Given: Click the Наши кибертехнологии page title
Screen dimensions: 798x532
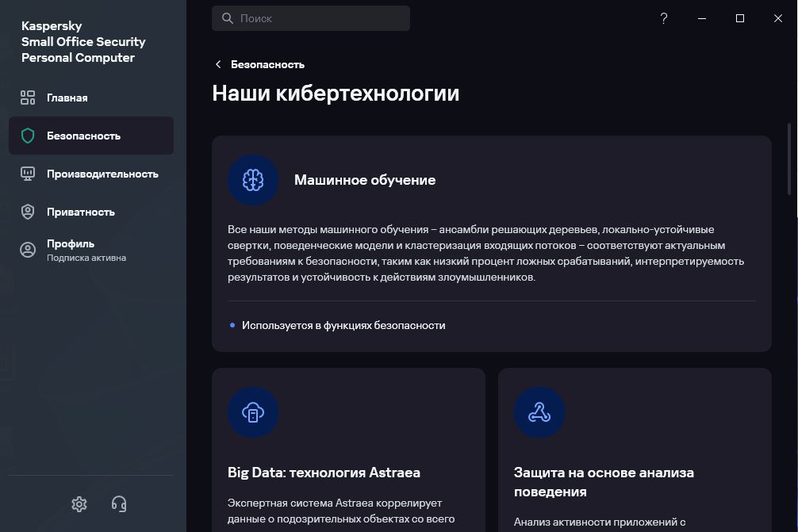Looking at the screenshot, I should tap(336, 94).
